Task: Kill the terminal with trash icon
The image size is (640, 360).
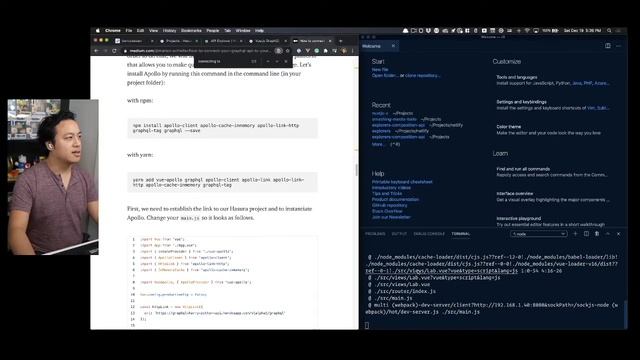Action: tap(597, 234)
